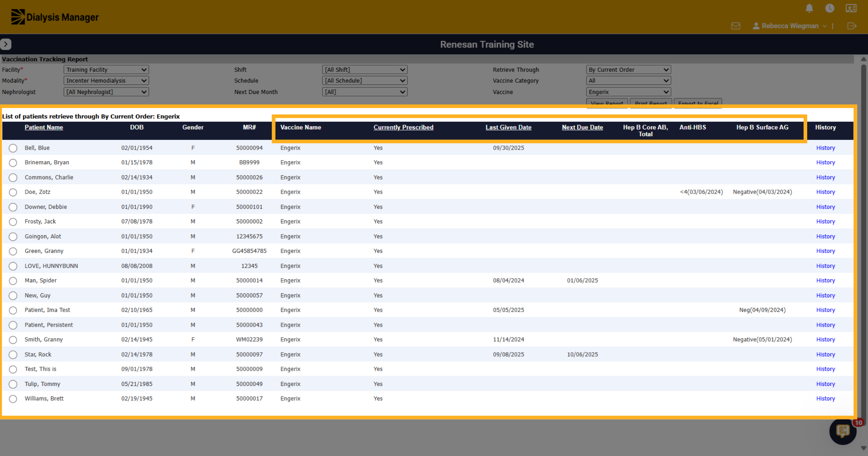Open the Nephrologist dropdown
This screenshot has width=868, height=456.
tap(106, 92)
